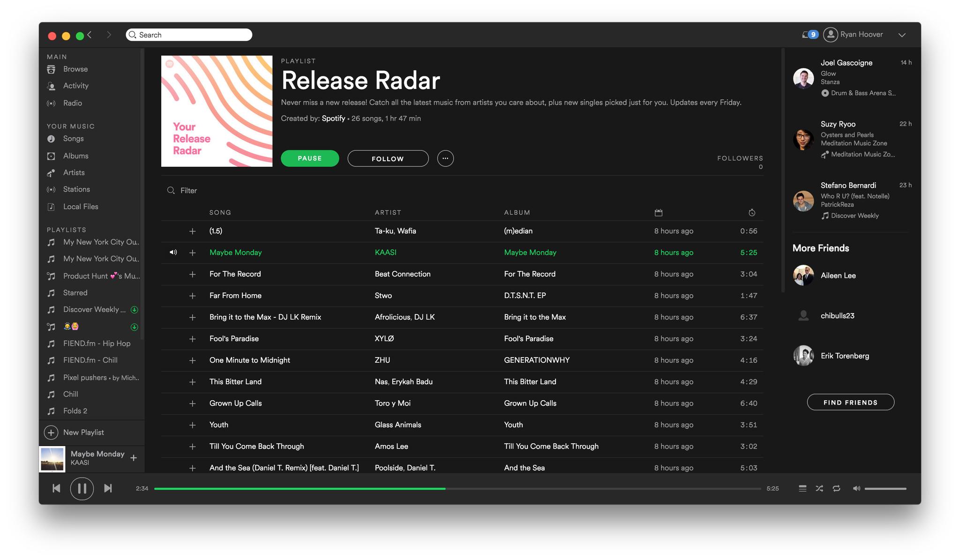960x560 pixels.
Task: Open the Starred playlist
Action: point(75,293)
